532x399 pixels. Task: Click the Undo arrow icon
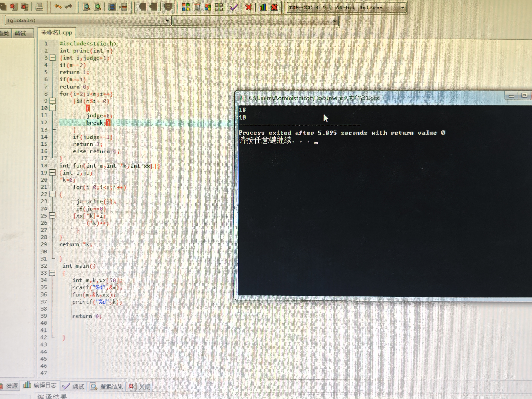[x=58, y=7]
